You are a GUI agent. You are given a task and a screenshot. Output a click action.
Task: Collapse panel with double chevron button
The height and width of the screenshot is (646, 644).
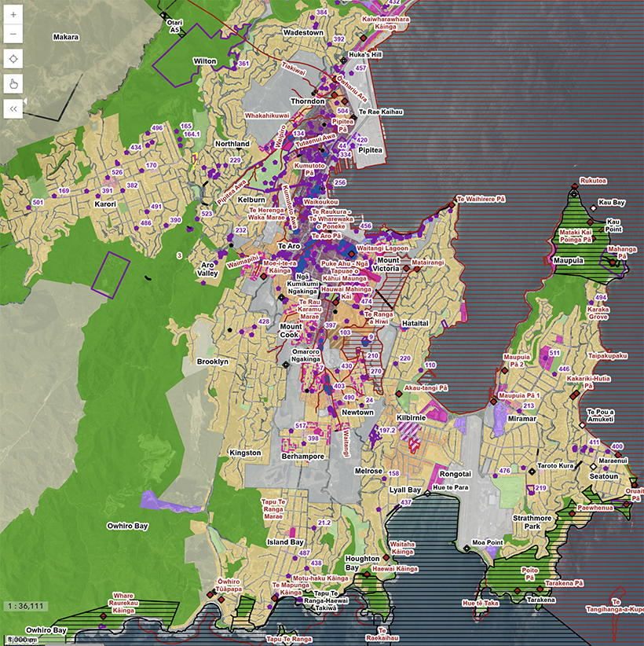tap(13, 108)
